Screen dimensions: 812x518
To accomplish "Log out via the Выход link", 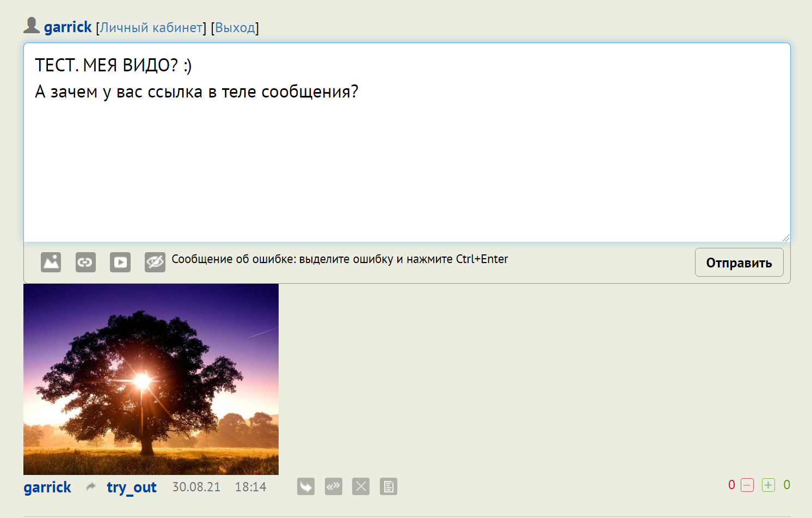I will 235,28.
